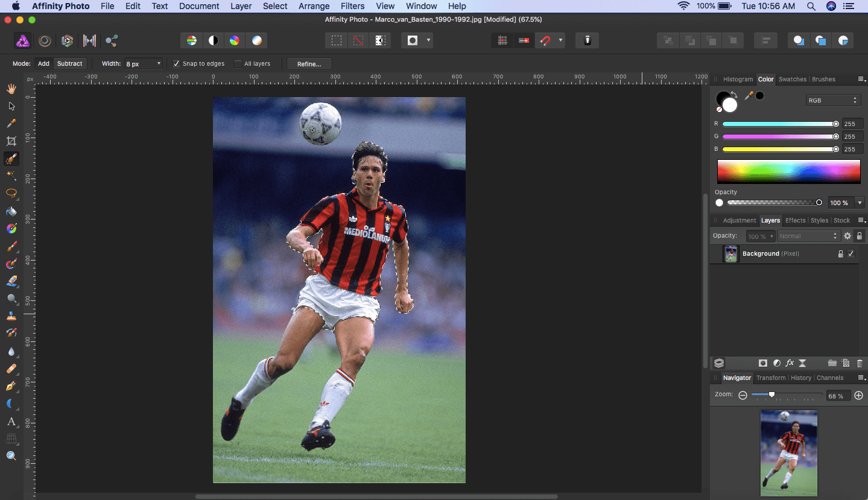The image size is (868, 500).
Task: Click the Navigator zoom slider handle
Action: [771, 394]
